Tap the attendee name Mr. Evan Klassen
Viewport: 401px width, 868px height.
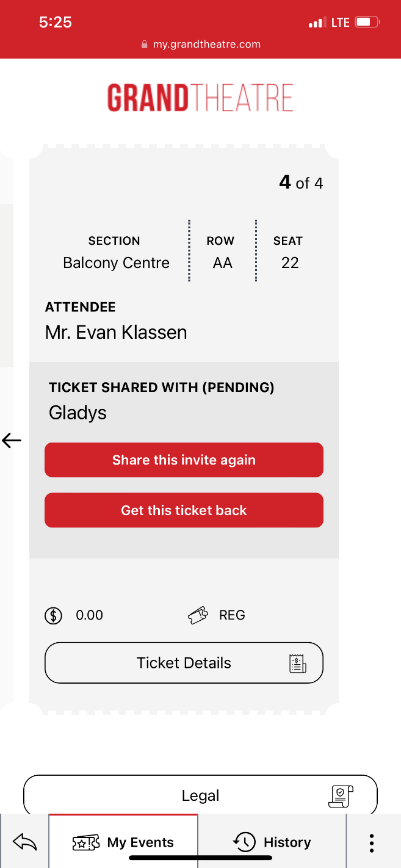116,332
